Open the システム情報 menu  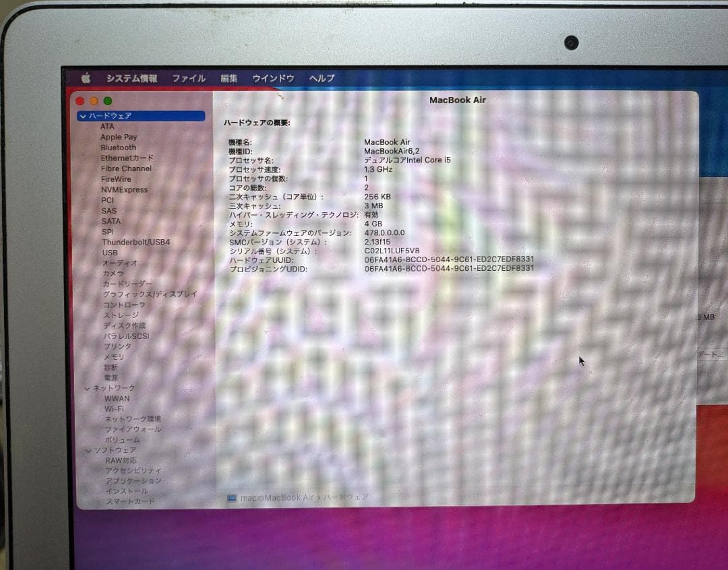(132, 78)
